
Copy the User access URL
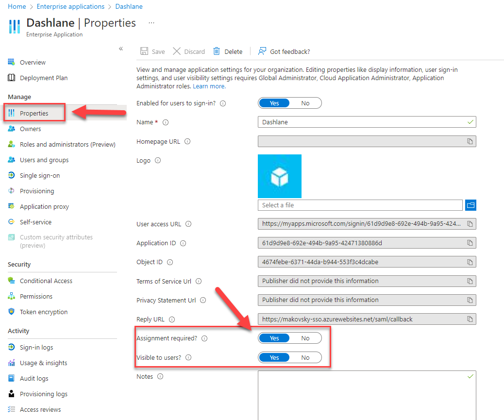470,224
